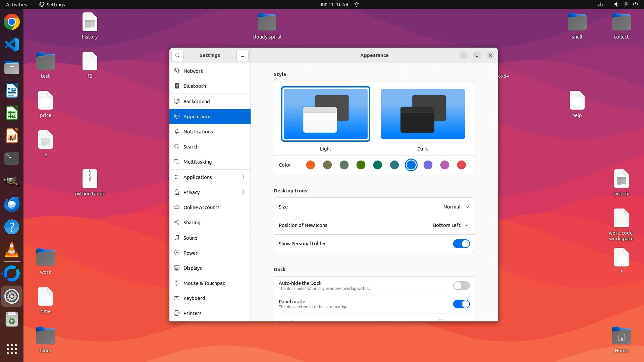Open Position of New Icons dropdown
This screenshot has height=362, width=644.
click(451, 225)
